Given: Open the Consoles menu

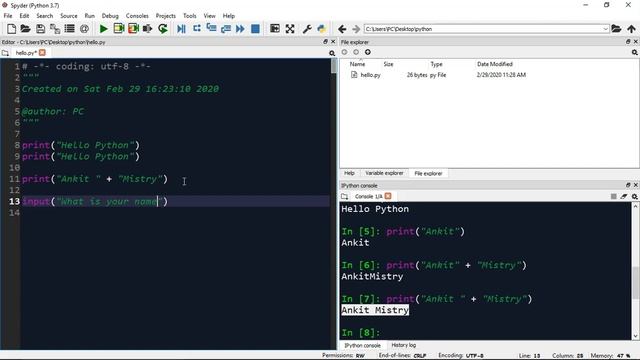Looking at the screenshot, I should 137,16.
